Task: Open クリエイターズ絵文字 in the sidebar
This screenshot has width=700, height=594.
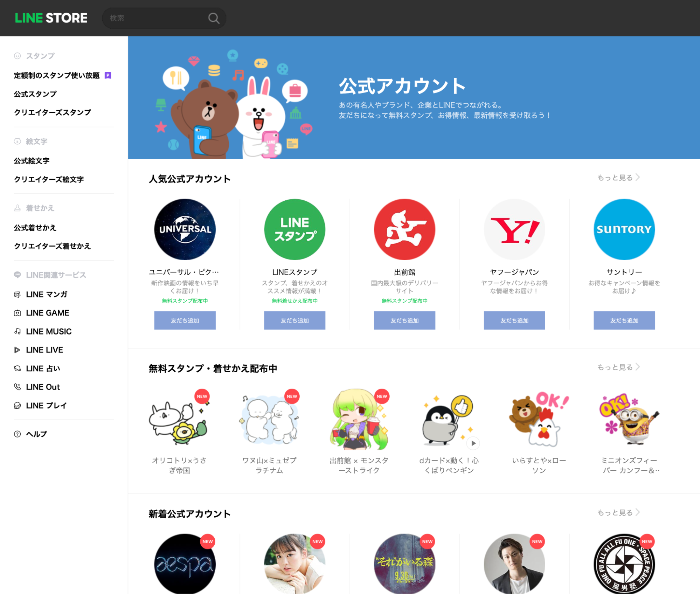Action: coord(49,179)
